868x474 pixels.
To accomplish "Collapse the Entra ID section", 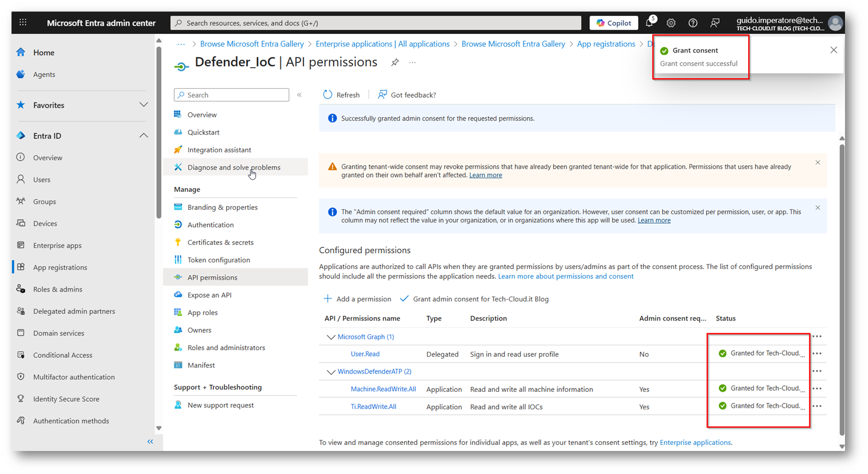I will [143, 135].
